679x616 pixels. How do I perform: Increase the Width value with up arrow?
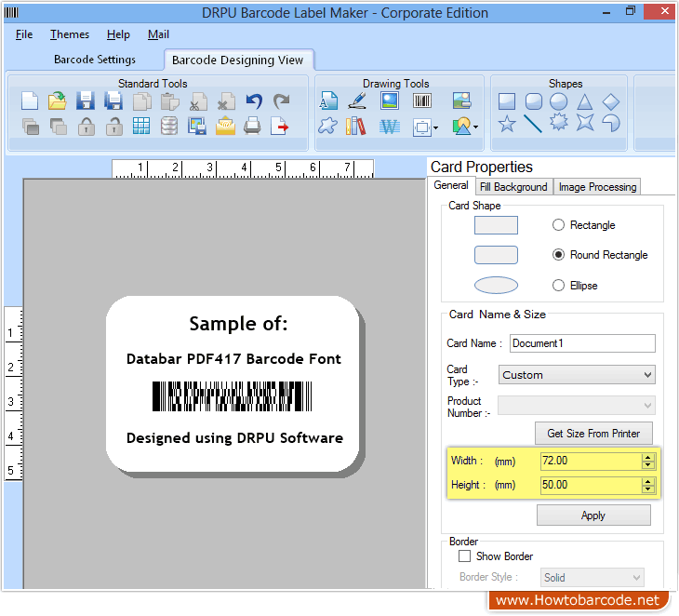(x=647, y=458)
